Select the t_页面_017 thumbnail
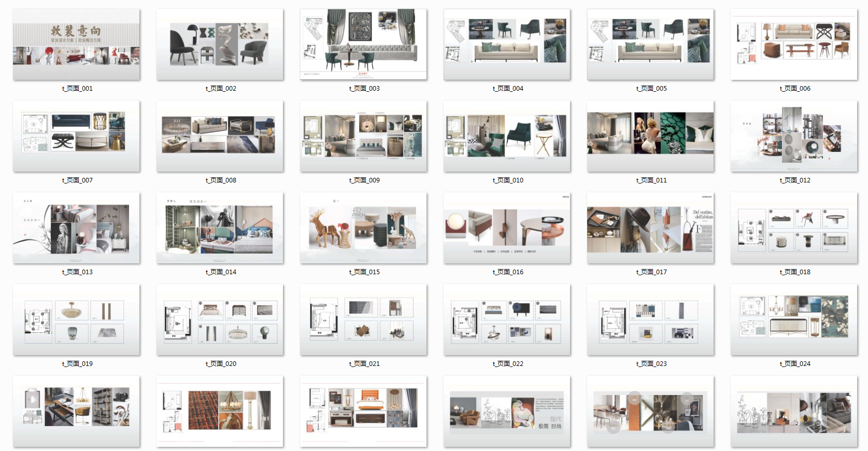The image size is (868, 451). (650, 228)
